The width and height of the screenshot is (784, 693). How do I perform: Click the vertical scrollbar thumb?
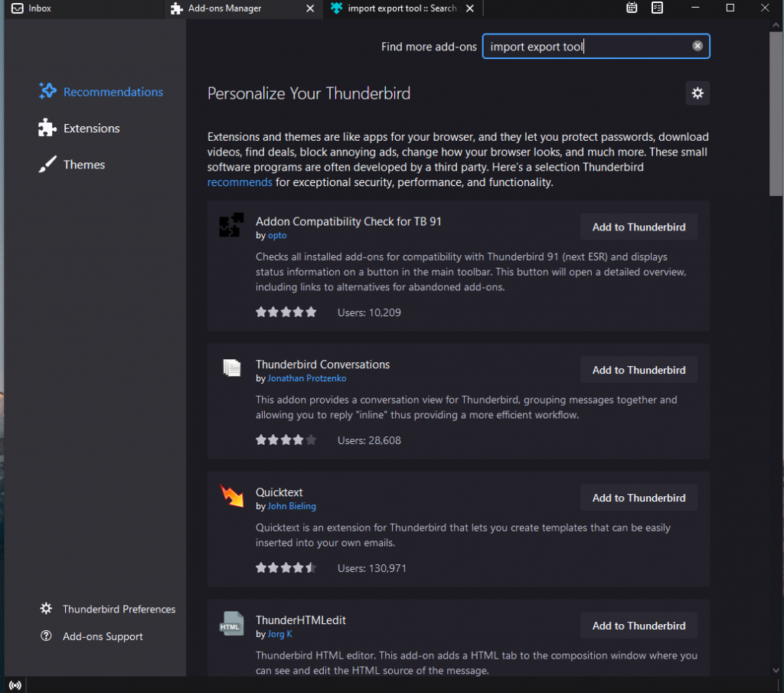click(776, 114)
